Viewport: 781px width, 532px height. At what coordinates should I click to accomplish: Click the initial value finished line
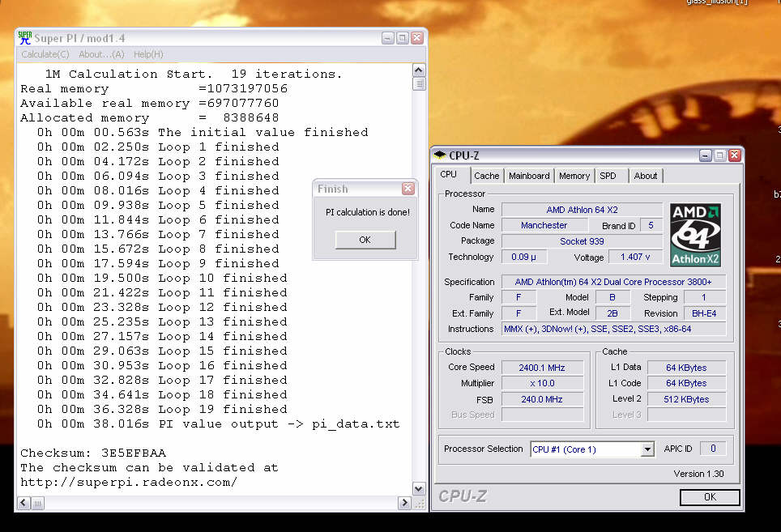point(203,132)
